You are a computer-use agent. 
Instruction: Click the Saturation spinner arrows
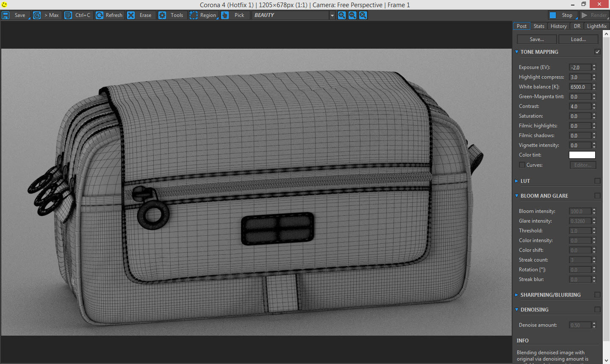[594, 116]
